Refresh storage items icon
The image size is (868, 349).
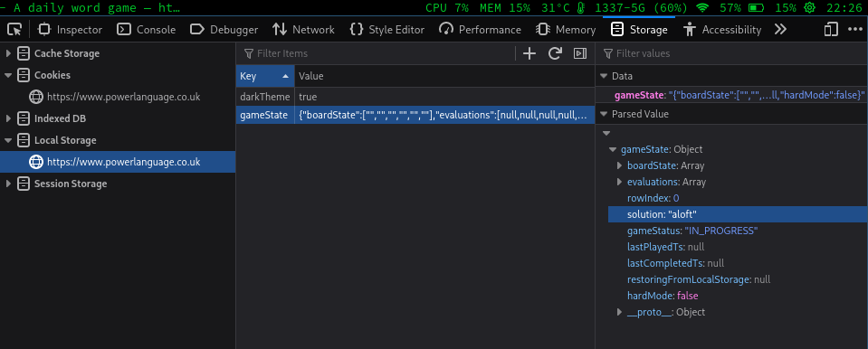[x=555, y=53]
